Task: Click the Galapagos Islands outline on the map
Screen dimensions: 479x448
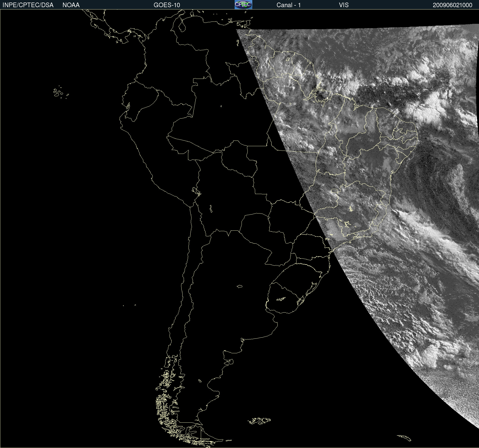Action: click(60, 92)
